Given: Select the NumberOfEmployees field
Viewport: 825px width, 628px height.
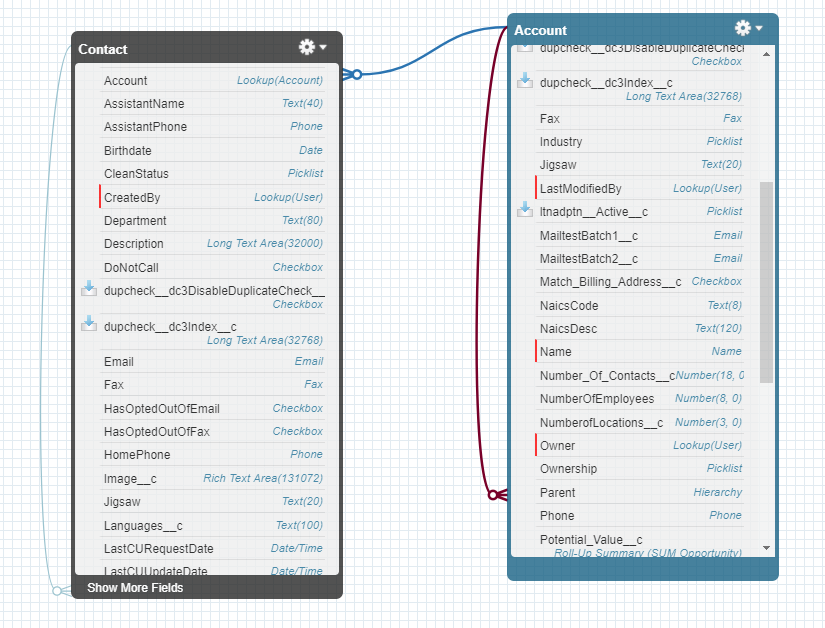Looking at the screenshot, I should pyautogui.click(x=640, y=399).
